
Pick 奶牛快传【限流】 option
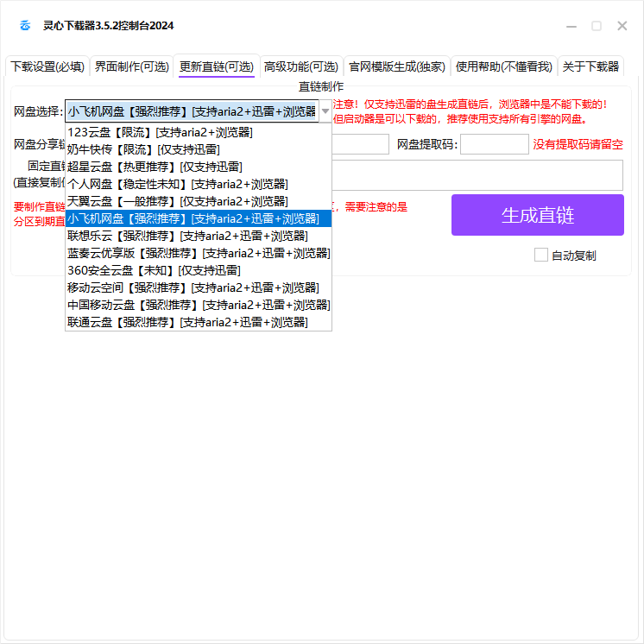pos(199,149)
